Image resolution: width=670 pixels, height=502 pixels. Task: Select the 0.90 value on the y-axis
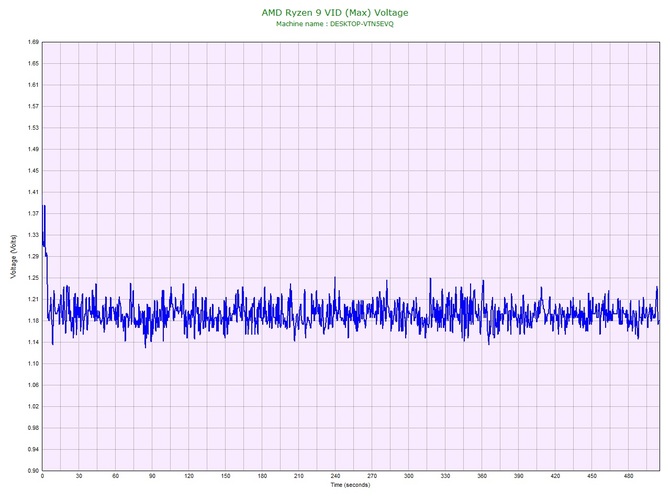click(33, 470)
